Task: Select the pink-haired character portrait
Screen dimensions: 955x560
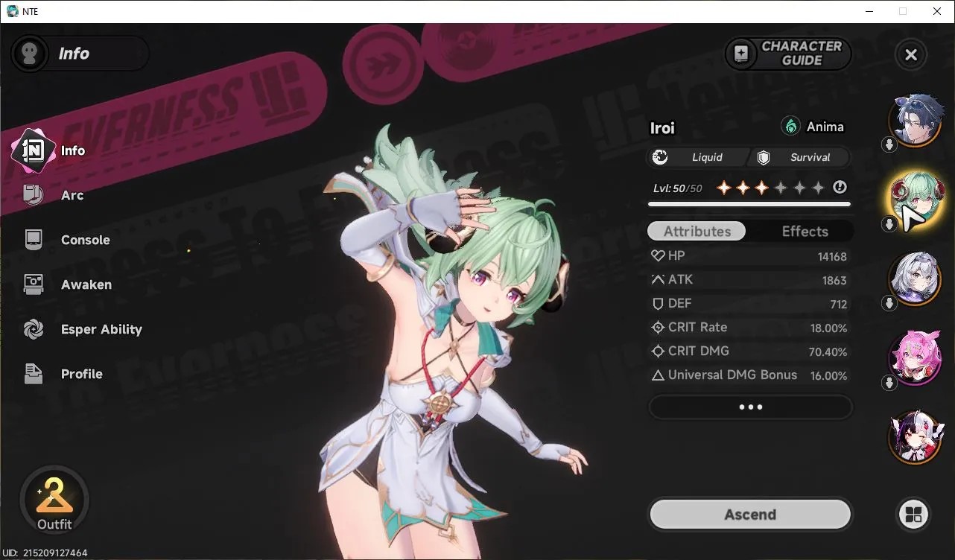Action: click(x=916, y=357)
